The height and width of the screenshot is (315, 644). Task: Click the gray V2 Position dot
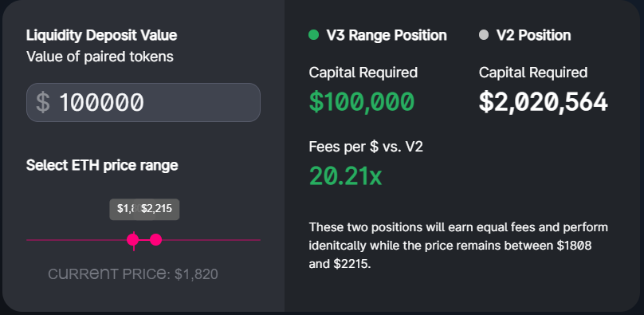(x=484, y=35)
